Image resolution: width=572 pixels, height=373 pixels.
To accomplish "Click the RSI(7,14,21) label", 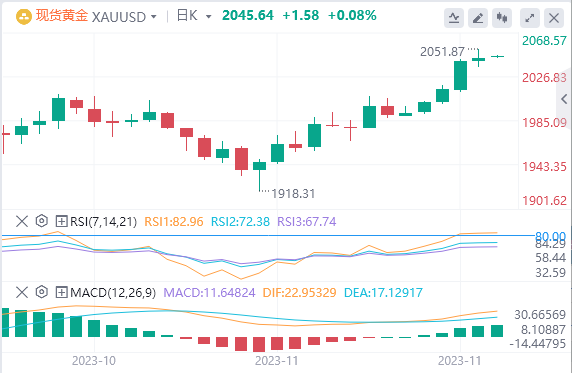I will point(103,222).
